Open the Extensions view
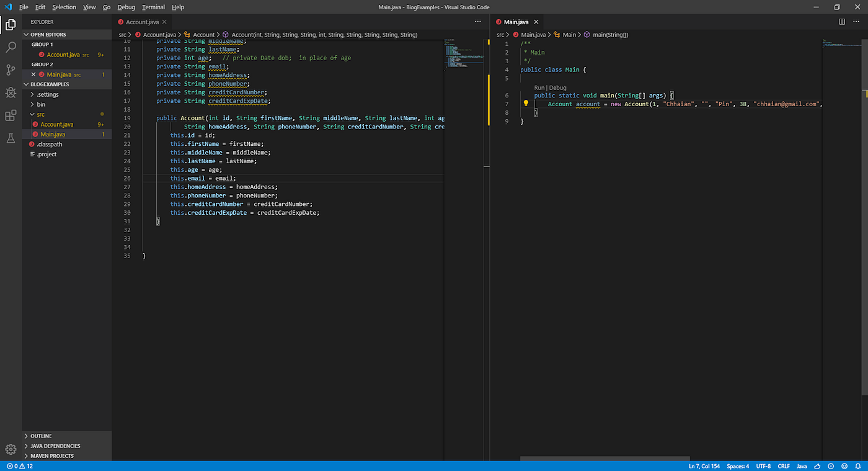Image resolution: width=868 pixels, height=471 pixels. click(x=10, y=115)
